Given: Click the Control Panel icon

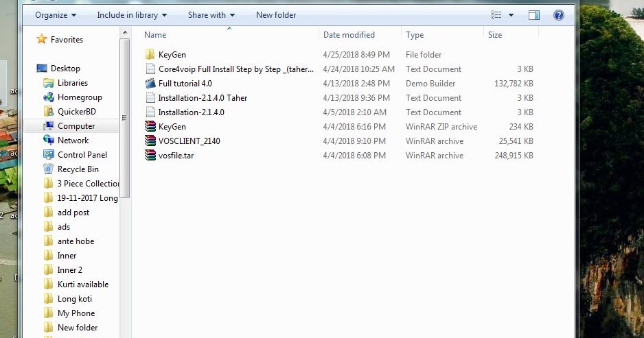Looking at the screenshot, I should [x=49, y=155].
